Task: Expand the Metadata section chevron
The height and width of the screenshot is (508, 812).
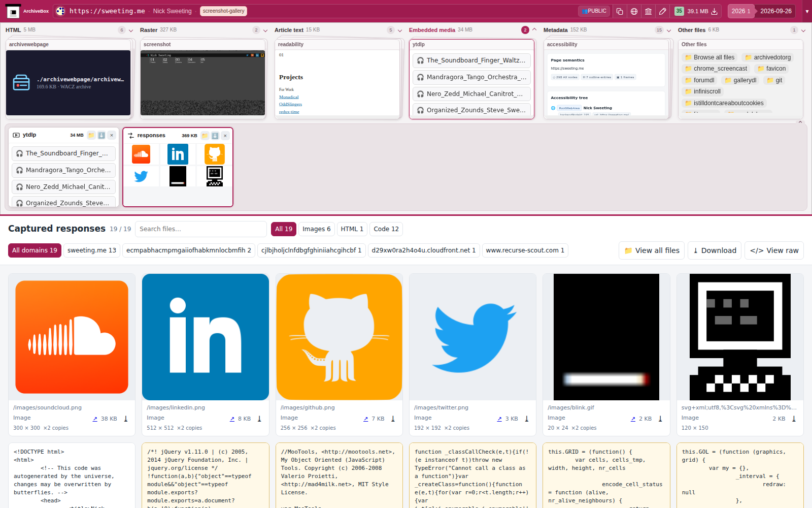Action: (x=669, y=30)
